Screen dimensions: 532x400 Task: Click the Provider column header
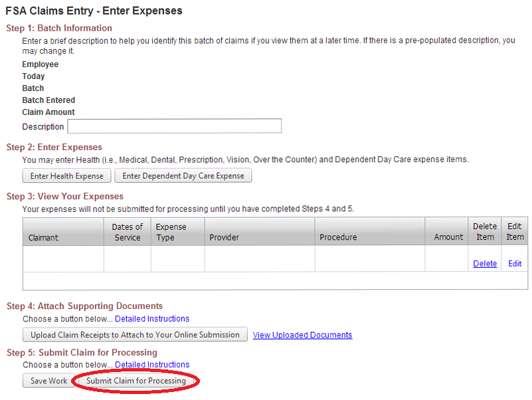click(x=224, y=237)
